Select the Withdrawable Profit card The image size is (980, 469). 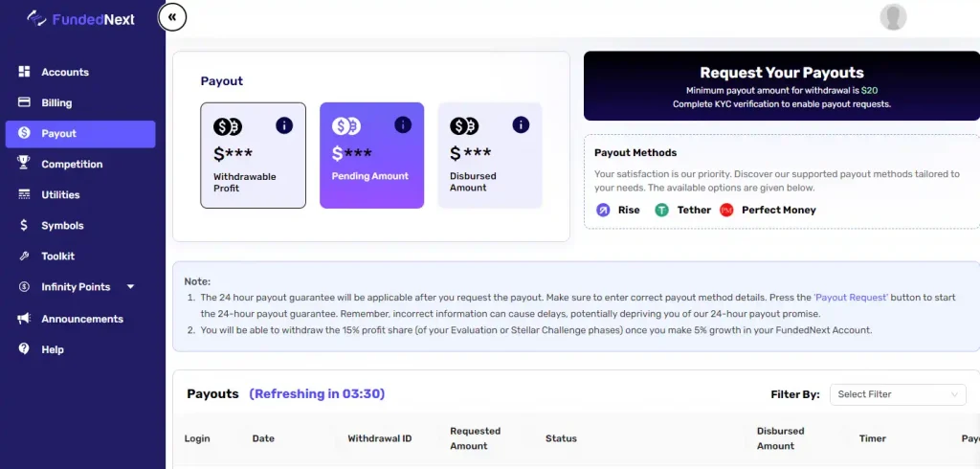point(253,155)
